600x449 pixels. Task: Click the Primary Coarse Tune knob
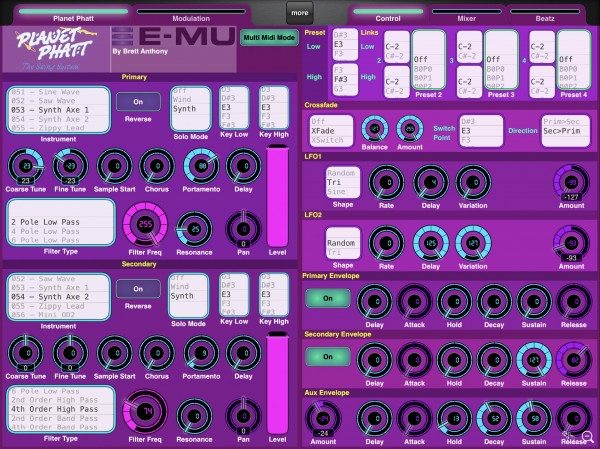[x=26, y=166]
